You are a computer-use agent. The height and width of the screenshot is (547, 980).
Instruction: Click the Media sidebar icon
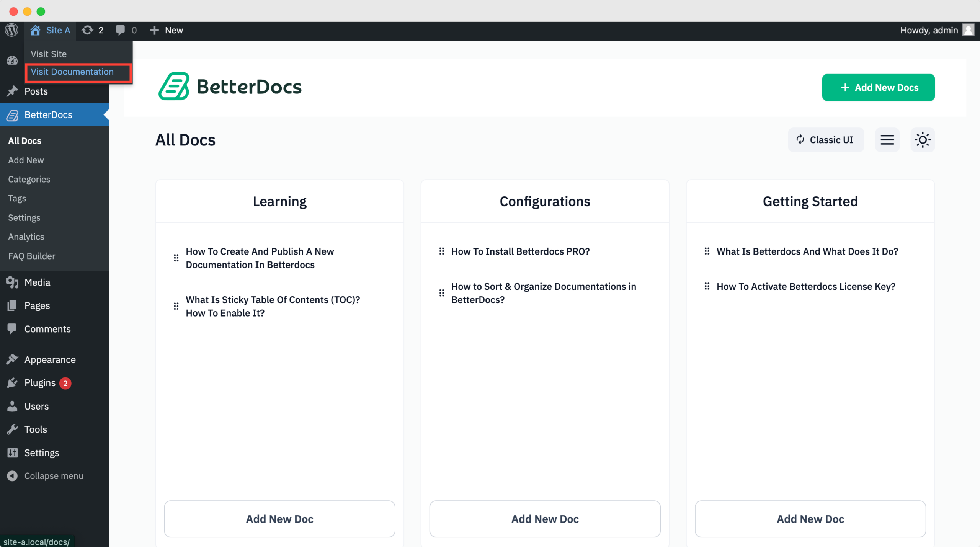tap(13, 282)
